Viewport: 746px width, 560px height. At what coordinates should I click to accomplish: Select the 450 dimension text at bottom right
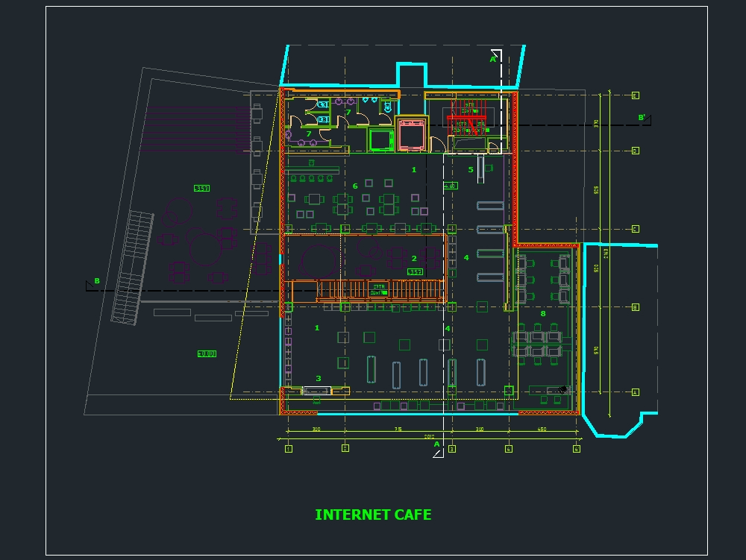[542, 430]
